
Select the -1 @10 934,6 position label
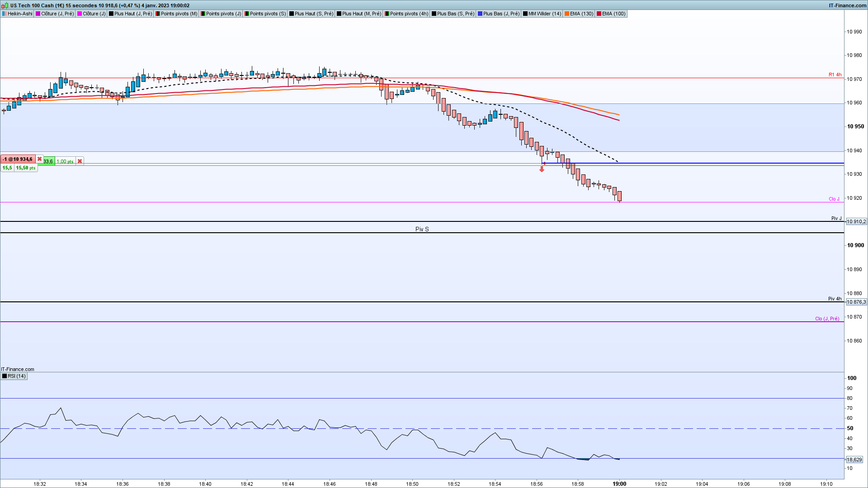pos(18,159)
